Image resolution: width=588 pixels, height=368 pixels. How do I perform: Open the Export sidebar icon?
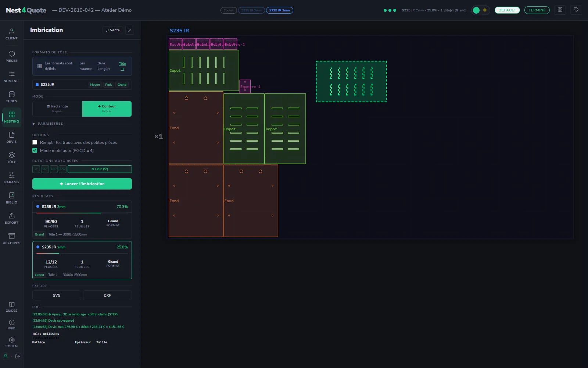click(x=11, y=218)
